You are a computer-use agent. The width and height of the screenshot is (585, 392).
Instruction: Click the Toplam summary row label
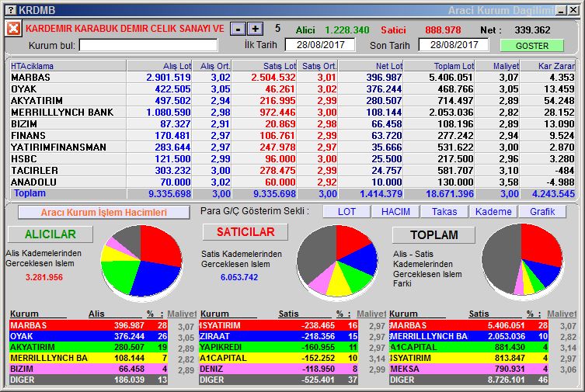point(30,193)
